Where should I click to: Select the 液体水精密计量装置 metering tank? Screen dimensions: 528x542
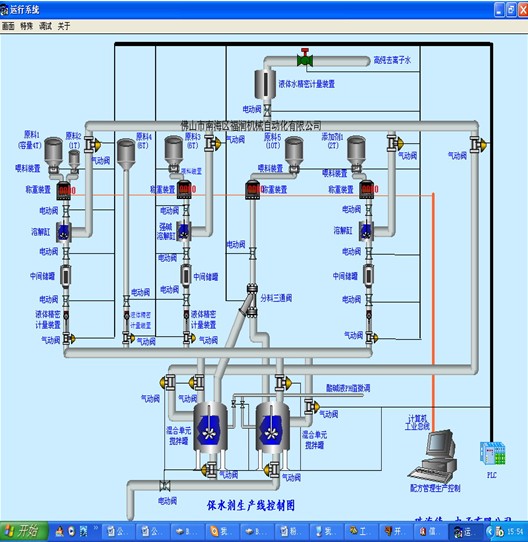[265, 84]
